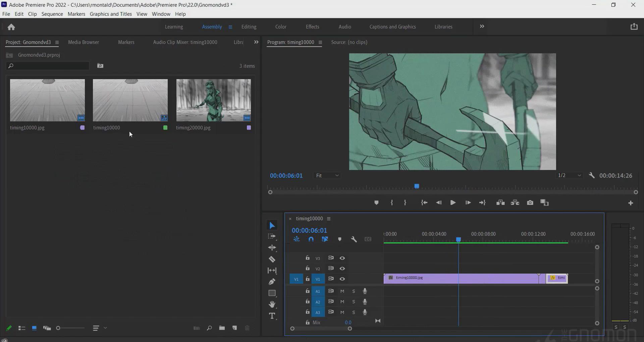Toggle V2 track output eye
This screenshot has width=644, height=342.
pos(342,268)
